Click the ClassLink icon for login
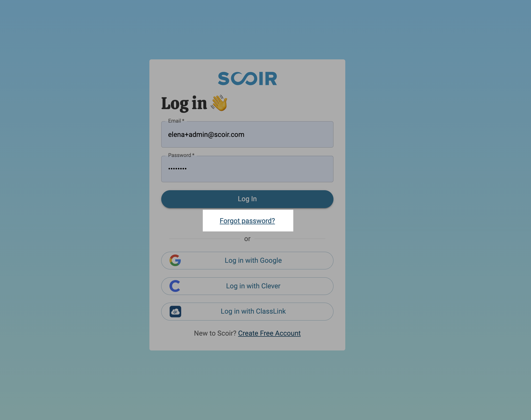Screen dimensions: 531x420 pyautogui.click(x=175, y=311)
